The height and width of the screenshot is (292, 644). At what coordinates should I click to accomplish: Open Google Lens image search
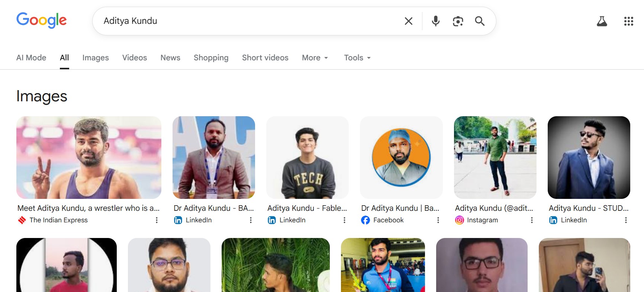(458, 21)
